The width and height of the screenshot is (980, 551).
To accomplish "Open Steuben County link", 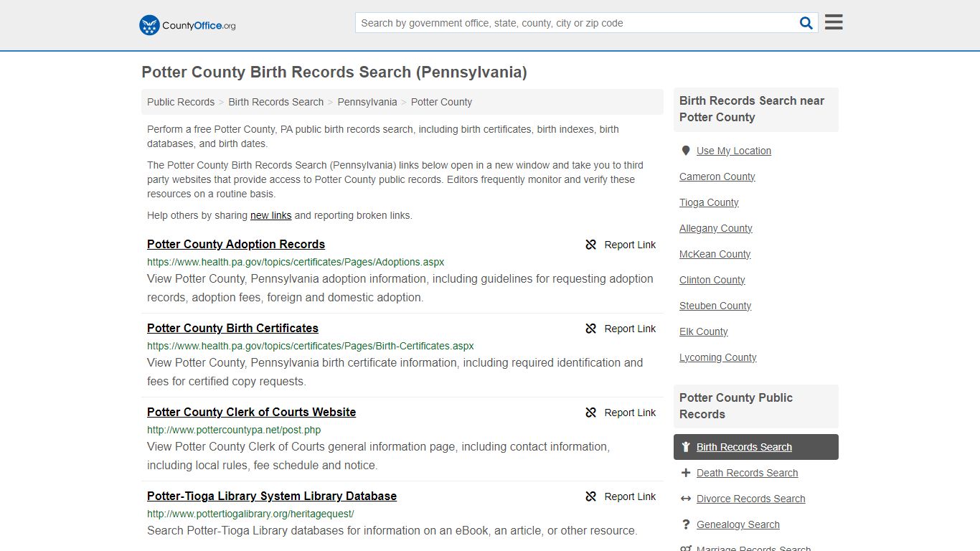I will click(x=715, y=306).
